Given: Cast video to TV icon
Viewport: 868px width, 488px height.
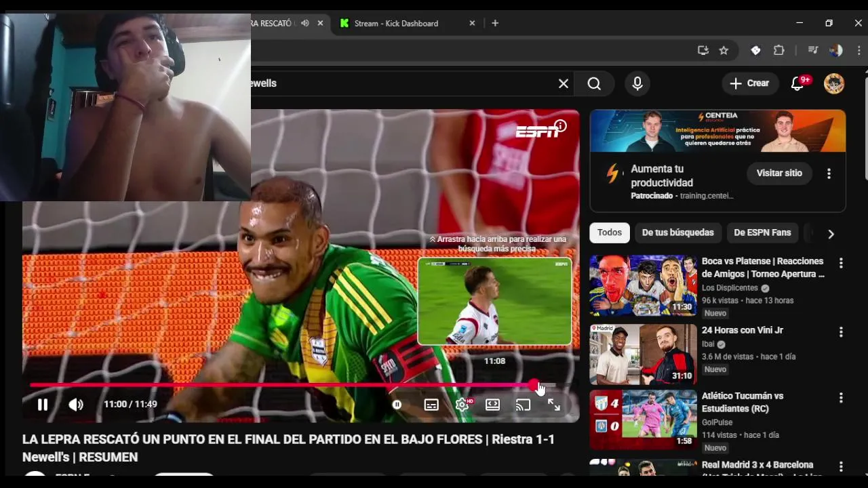Looking at the screenshot, I should tap(523, 405).
